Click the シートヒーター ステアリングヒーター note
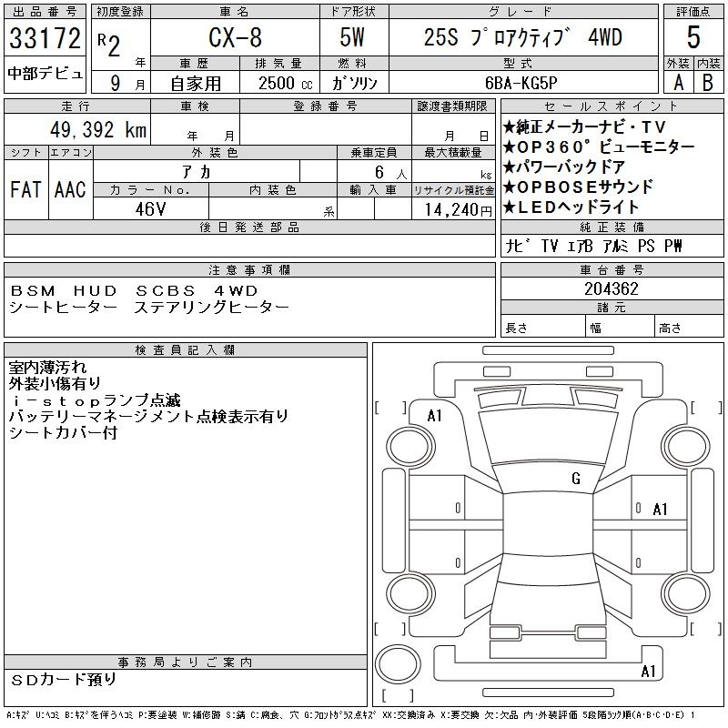728x728 pixels. [x=149, y=308]
